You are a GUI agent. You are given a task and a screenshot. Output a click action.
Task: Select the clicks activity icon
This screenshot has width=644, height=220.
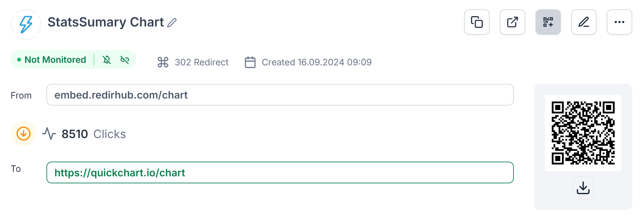(x=49, y=134)
